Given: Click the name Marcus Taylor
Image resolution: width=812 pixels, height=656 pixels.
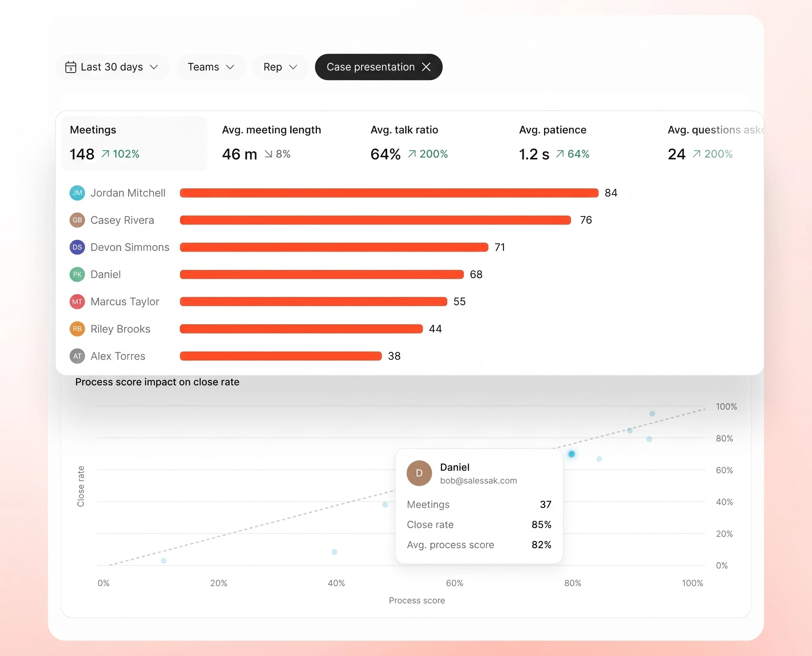Looking at the screenshot, I should click(x=125, y=302).
